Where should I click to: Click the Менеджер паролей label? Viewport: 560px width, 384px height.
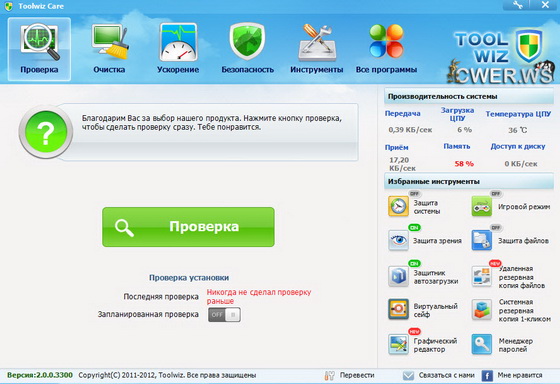[x=515, y=345]
